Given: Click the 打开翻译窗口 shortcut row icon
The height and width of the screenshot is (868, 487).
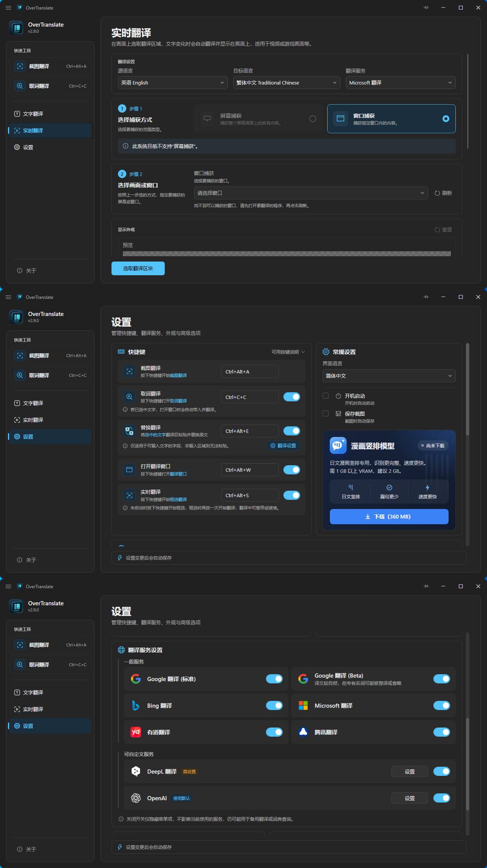Looking at the screenshot, I should click(129, 470).
